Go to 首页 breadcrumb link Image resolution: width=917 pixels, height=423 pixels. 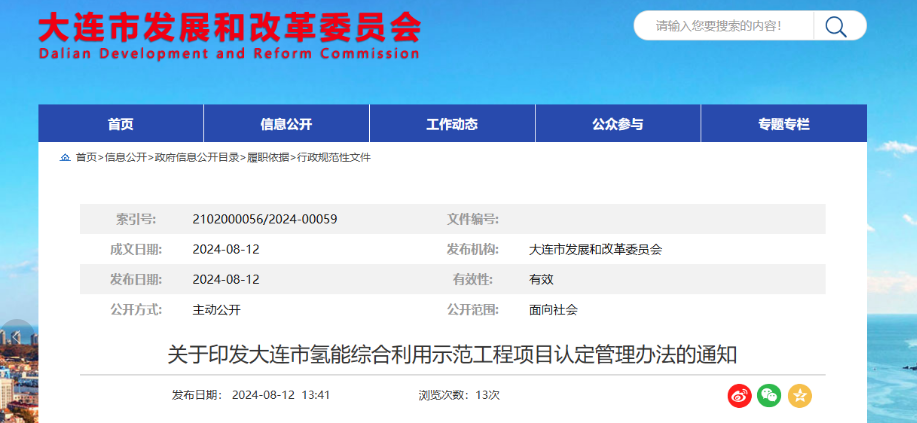86,157
